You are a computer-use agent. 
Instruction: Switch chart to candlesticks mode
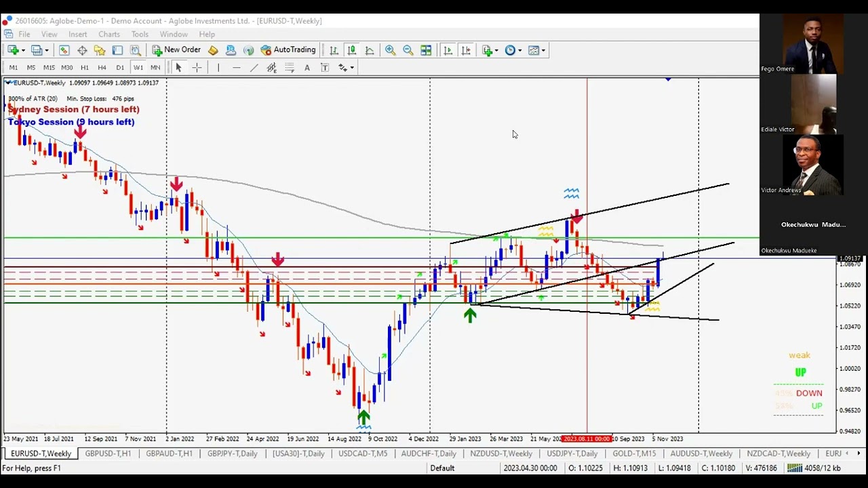click(x=351, y=50)
